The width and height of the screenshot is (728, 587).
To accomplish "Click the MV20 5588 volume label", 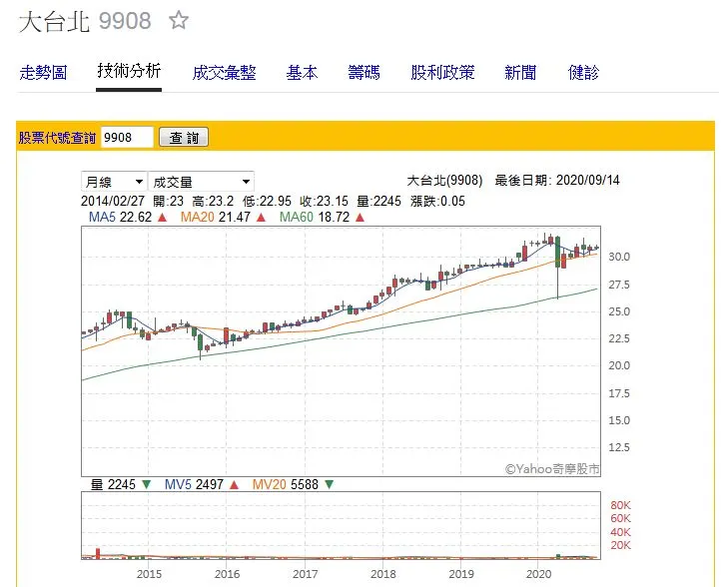I will click(285, 485).
